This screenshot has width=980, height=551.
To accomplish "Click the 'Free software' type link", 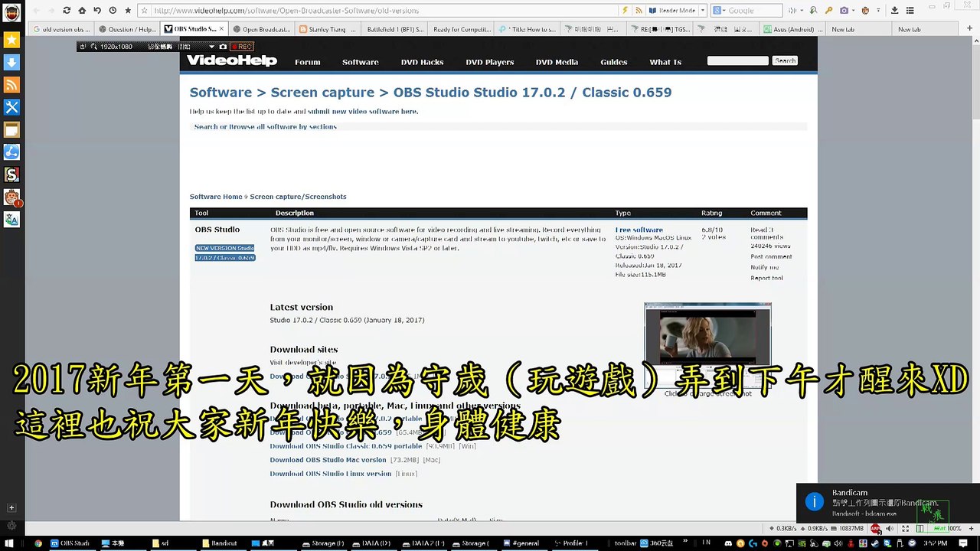I will pos(639,230).
